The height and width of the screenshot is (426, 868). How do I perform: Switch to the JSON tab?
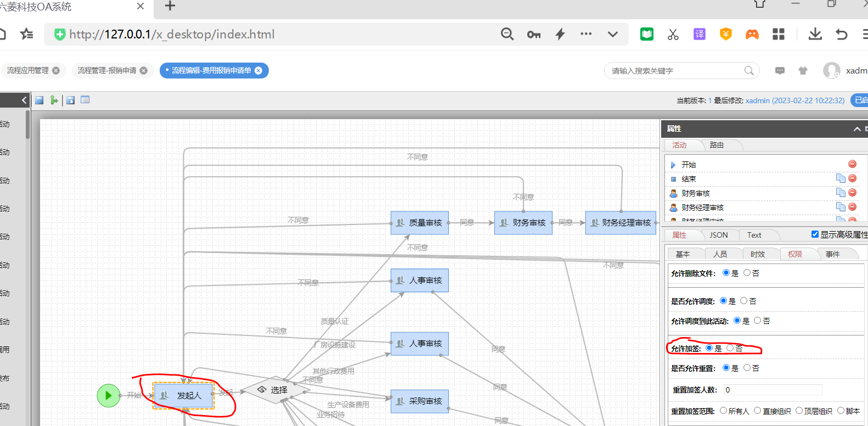(719, 235)
